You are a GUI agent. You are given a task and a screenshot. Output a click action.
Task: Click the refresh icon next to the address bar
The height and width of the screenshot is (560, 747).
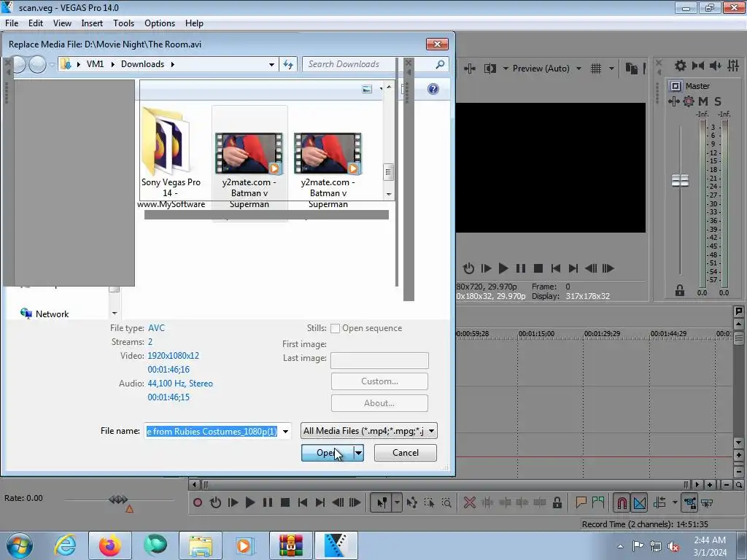[288, 64]
